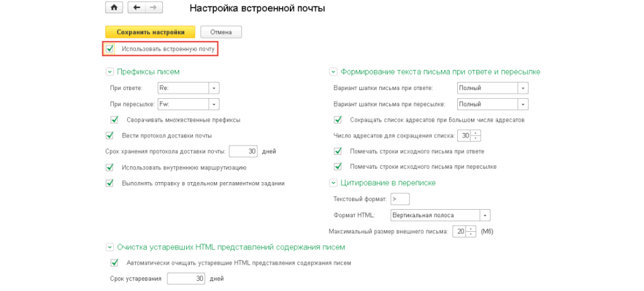
Task: Open the При пересылке prefix dropdown
Action: pyautogui.click(x=214, y=104)
